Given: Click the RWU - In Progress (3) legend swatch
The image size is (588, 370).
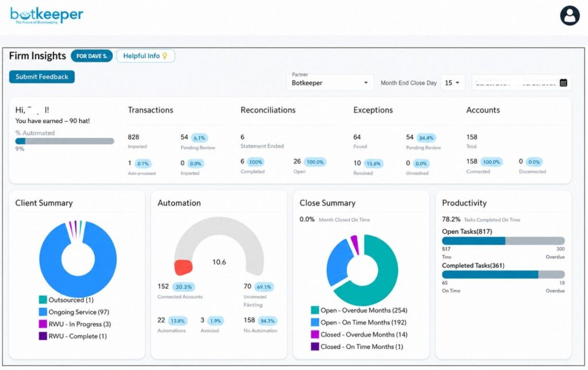Looking at the screenshot, I should [x=42, y=324].
